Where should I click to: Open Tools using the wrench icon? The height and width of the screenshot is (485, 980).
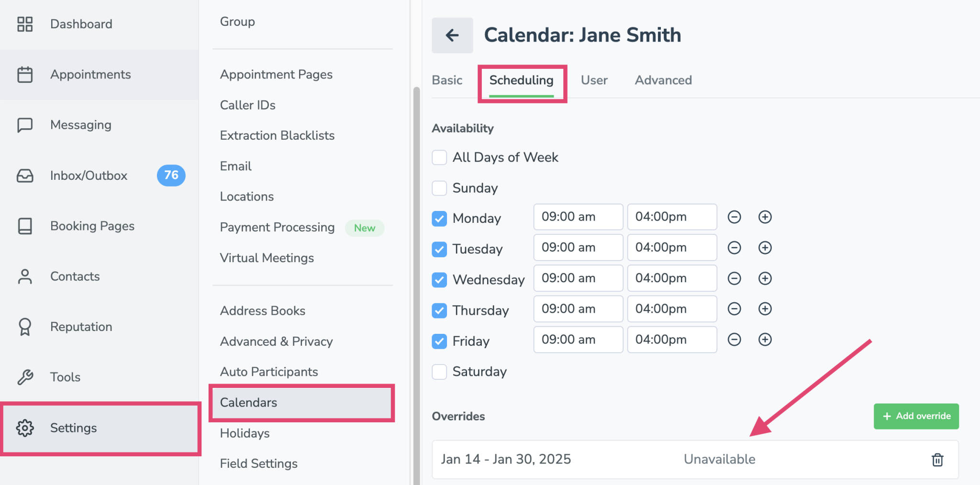click(x=25, y=377)
